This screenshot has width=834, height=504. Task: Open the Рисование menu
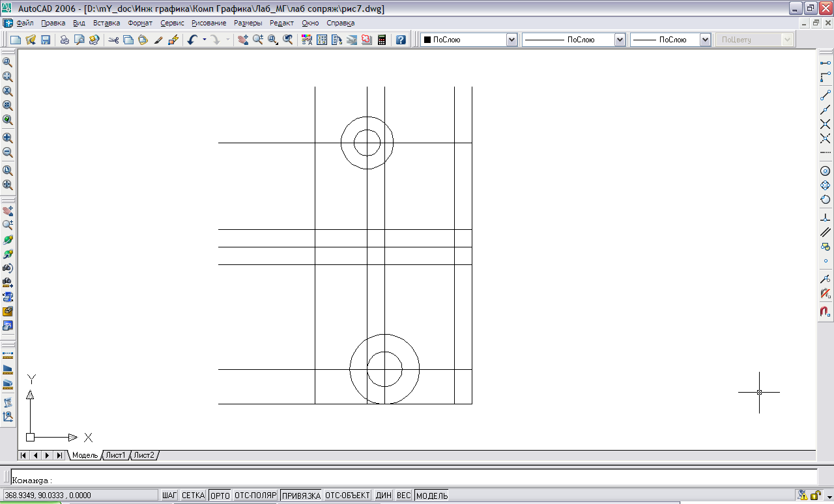tap(209, 23)
